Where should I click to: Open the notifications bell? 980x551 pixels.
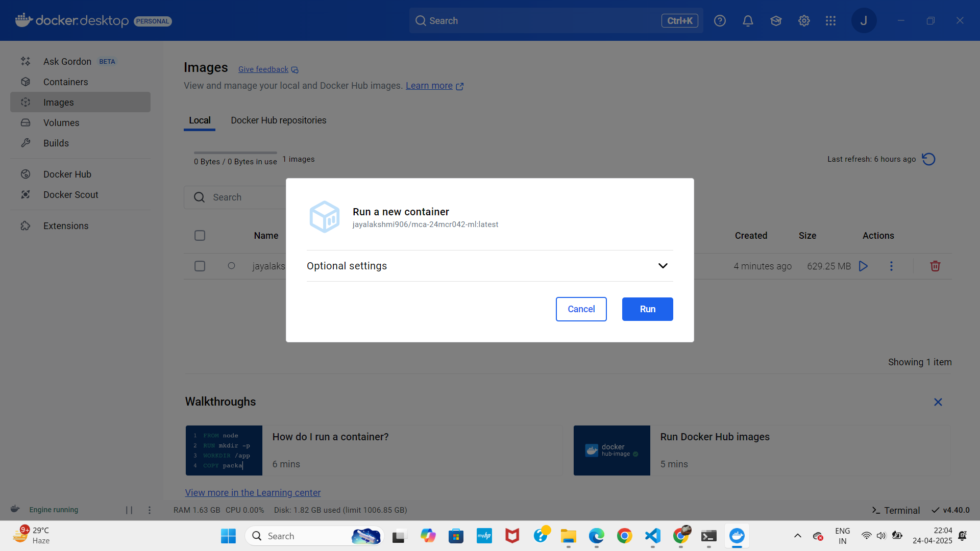[x=748, y=20]
